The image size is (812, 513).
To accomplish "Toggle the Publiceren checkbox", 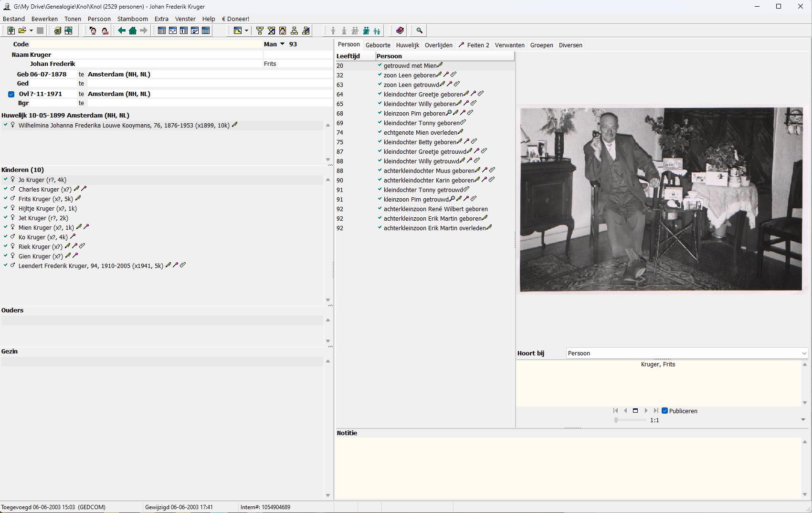I will click(x=664, y=411).
